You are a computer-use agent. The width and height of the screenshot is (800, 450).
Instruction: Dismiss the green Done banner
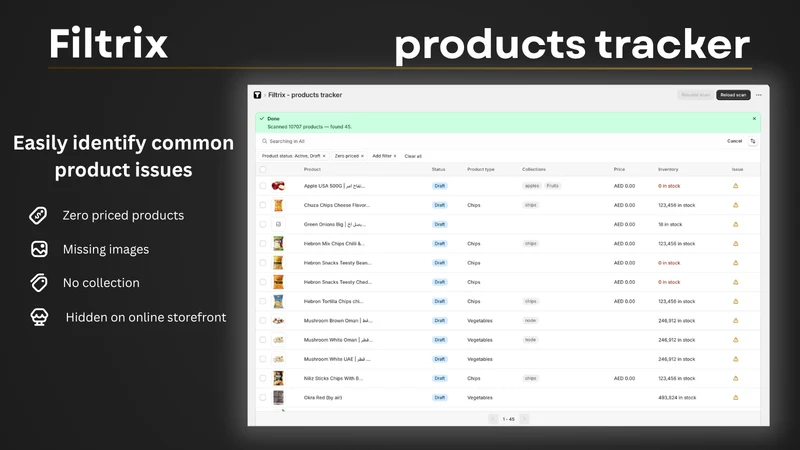click(x=754, y=118)
